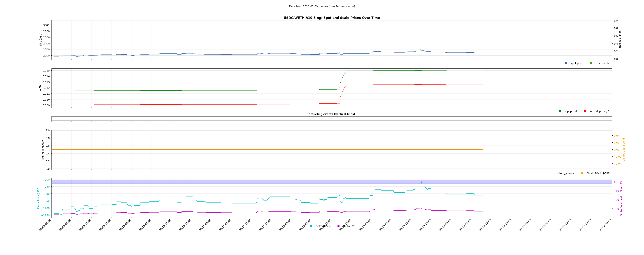
Task: Click the cyan Delta (USD) legend dot
Action: click(311, 226)
